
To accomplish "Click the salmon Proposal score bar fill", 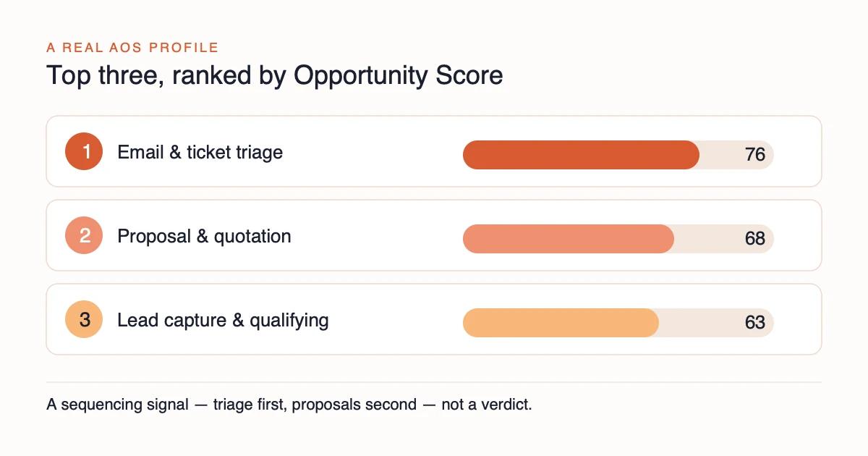I will coord(569,239).
